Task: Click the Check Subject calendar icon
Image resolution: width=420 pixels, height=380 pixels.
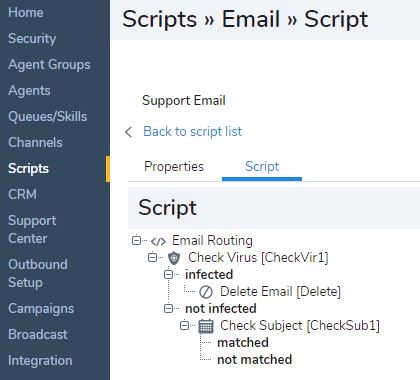Action: click(206, 326)
